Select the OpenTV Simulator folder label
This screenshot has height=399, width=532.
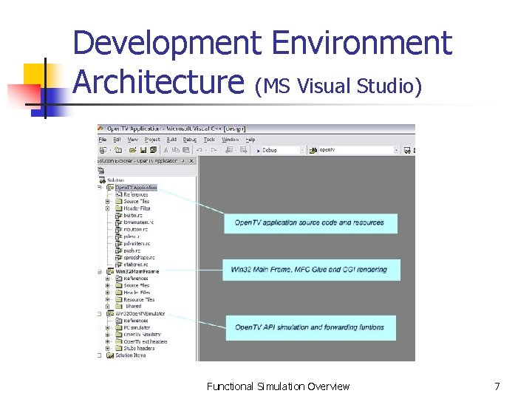coord(142,335)
